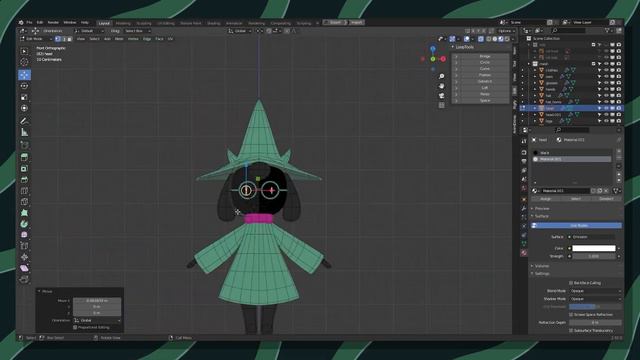
Task: Select the Bevel tool
Action: 24,180
